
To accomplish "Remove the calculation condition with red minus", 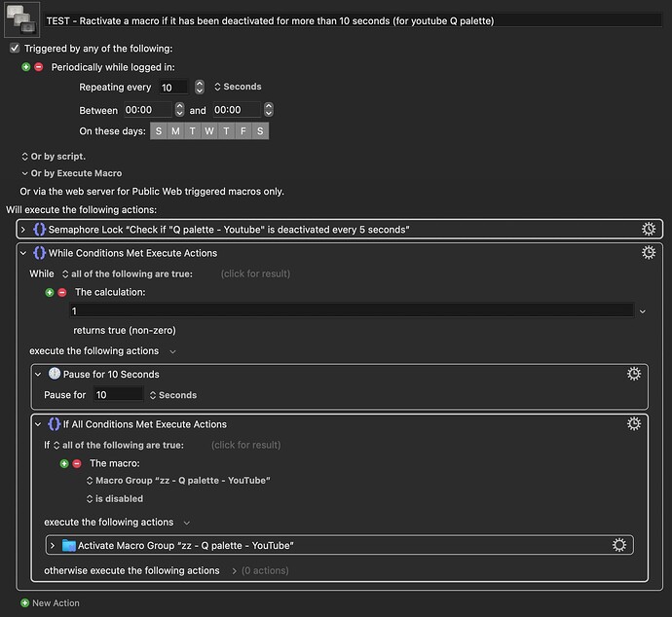I will 62,292.
